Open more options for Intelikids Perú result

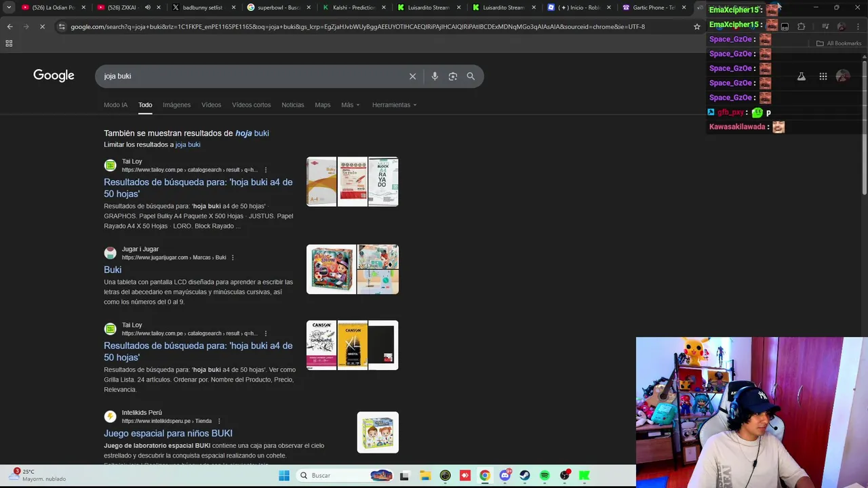click(x=219, y=421)
